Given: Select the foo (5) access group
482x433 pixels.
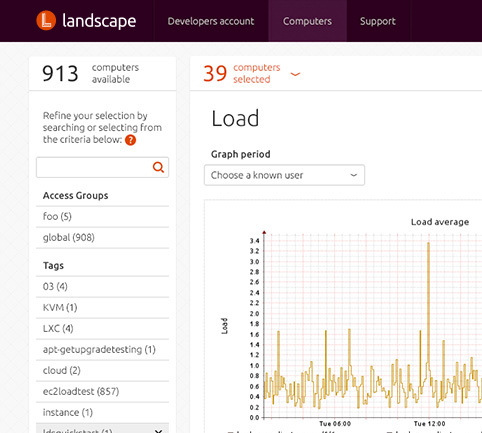Looking at the screenshot, I should click(x=102, y=217).
